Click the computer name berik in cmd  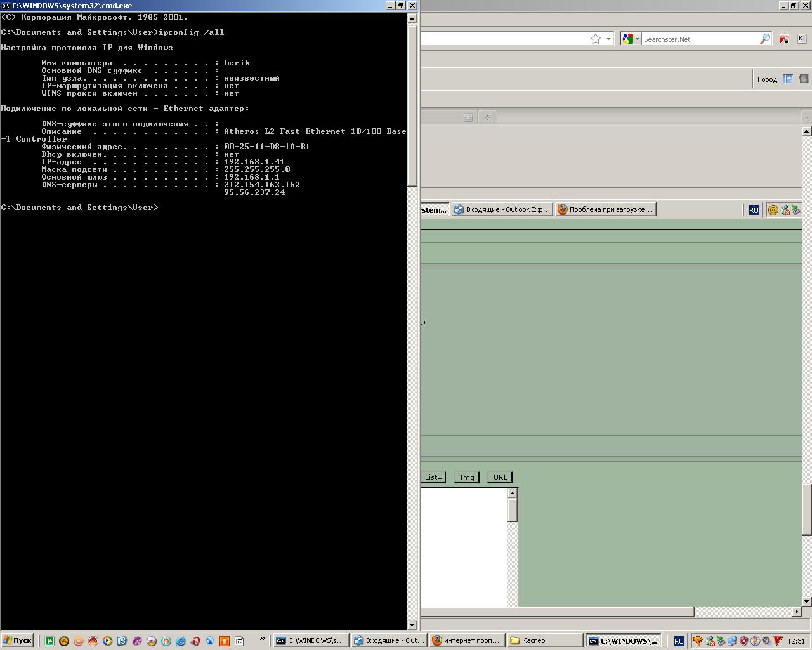pos(237,63)
